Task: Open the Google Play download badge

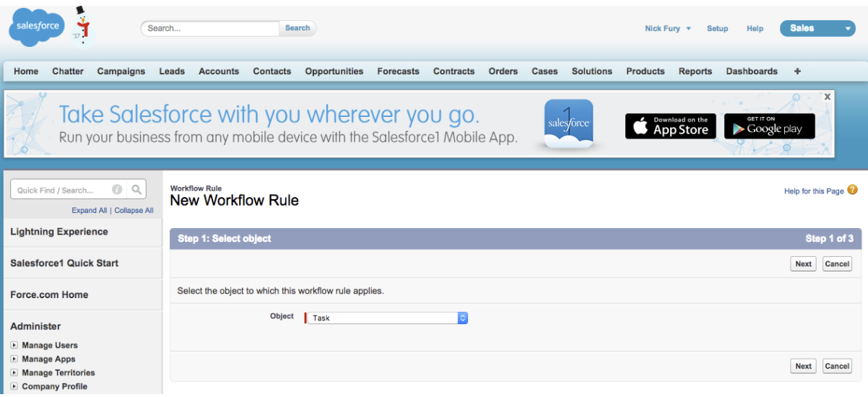Action: (769, 126)
